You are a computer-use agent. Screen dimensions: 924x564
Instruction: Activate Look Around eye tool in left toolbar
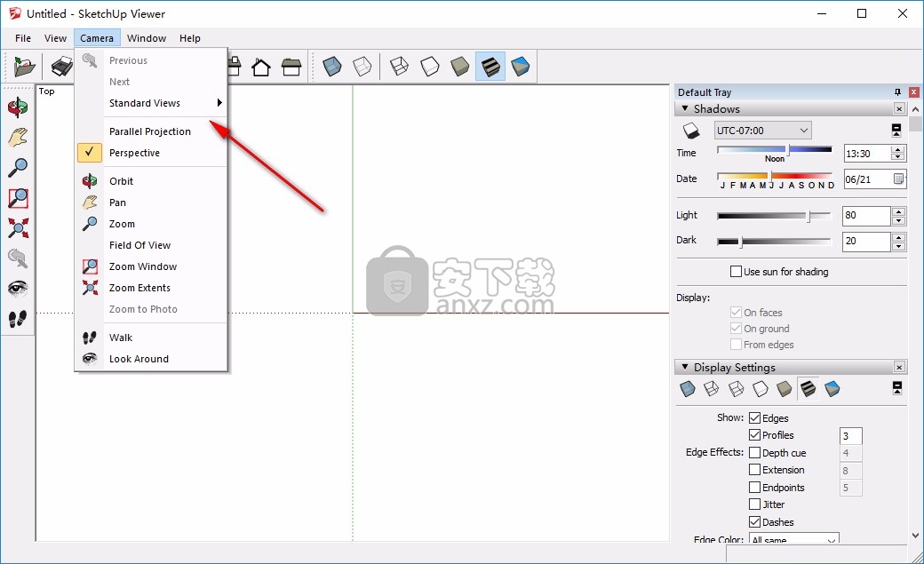(18, 288)
